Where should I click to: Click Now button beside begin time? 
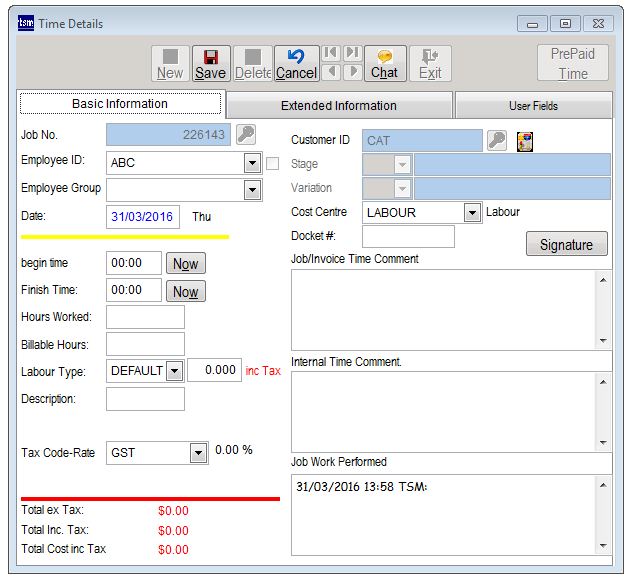186,264
